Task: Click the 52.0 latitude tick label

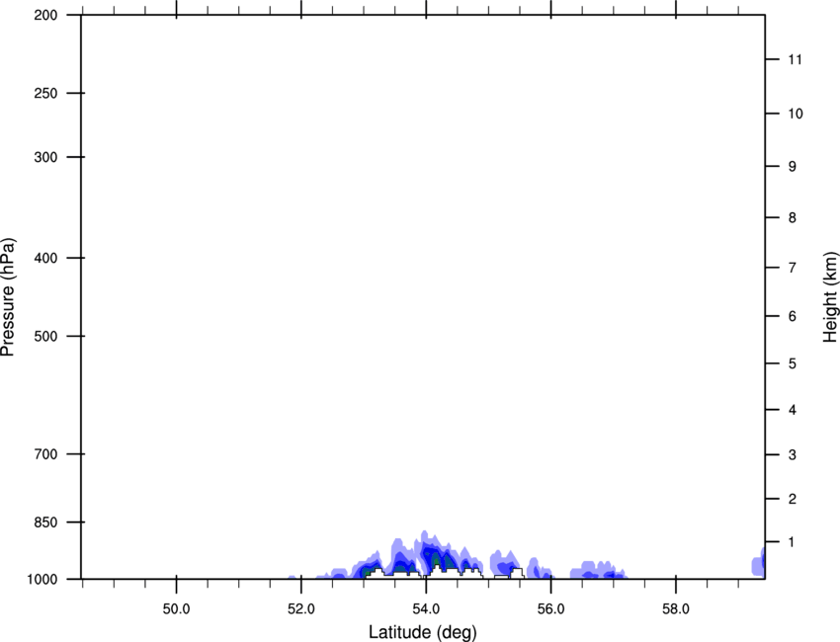Action: pyautogui.click(x=301, y=609)
